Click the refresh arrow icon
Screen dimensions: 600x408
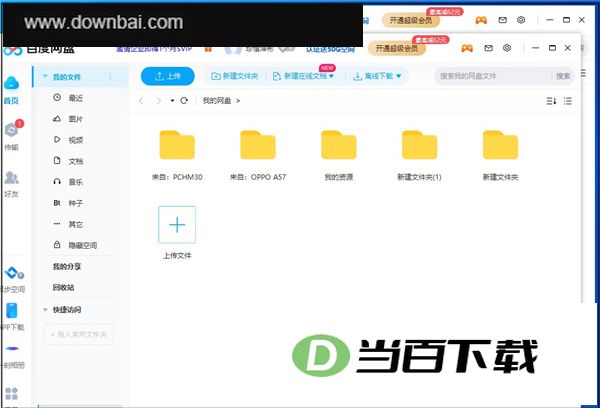coord(184,101)
